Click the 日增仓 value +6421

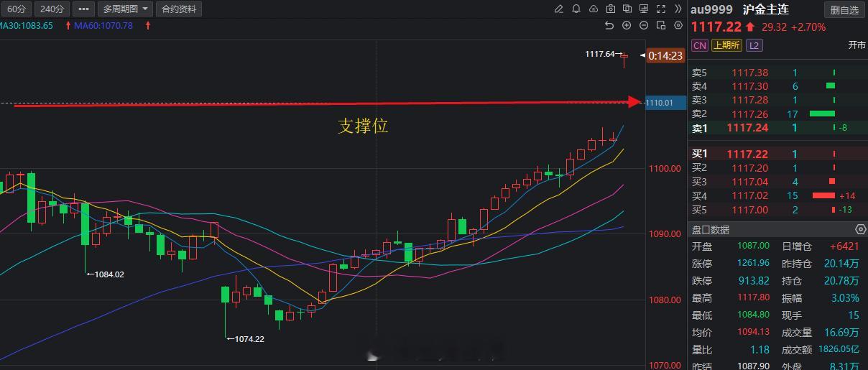tap(843, 246)
